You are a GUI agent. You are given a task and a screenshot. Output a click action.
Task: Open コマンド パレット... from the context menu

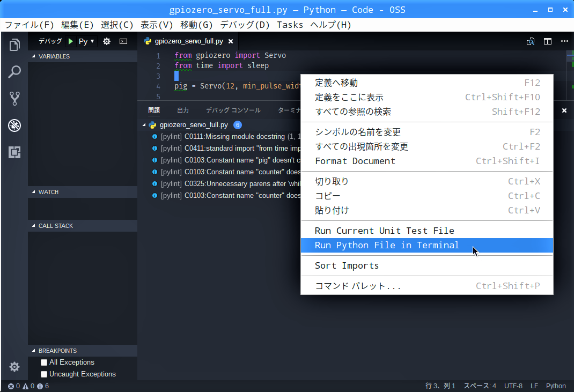pos(427,286)
